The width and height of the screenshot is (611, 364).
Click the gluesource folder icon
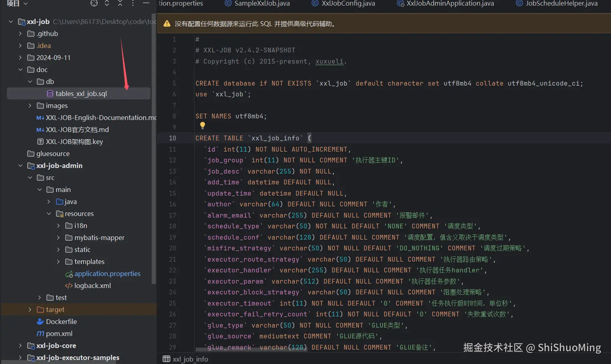coord(31,154)
